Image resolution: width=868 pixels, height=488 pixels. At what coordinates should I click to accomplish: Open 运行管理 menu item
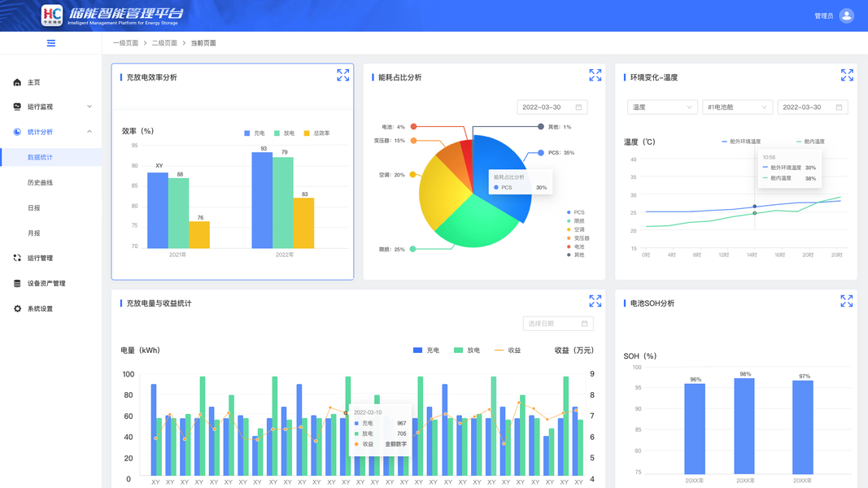(41, 258)
